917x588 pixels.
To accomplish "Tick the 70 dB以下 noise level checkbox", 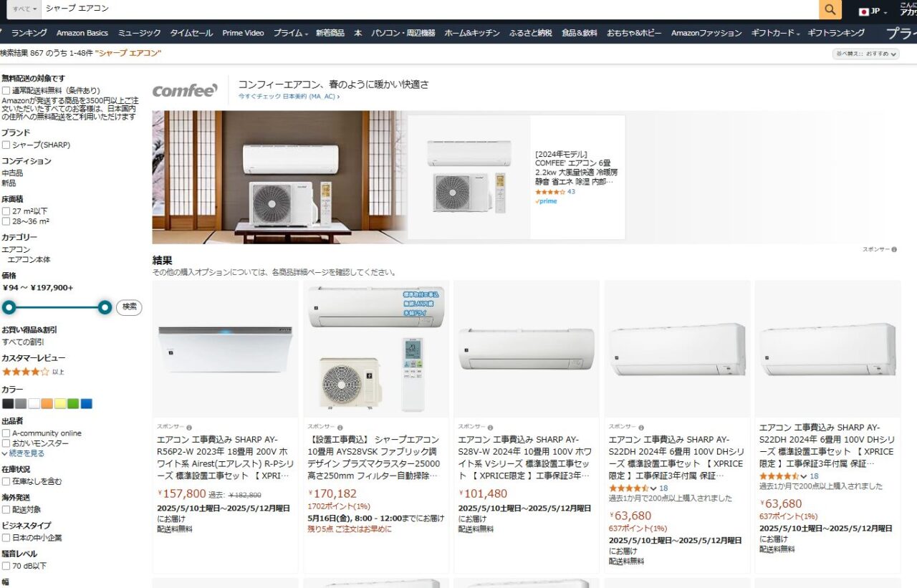I will click(x=6, y=566).
